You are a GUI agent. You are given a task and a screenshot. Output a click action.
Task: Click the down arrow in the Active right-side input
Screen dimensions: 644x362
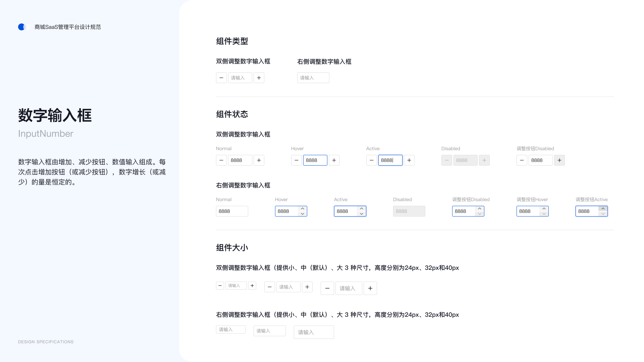(361, 214)
